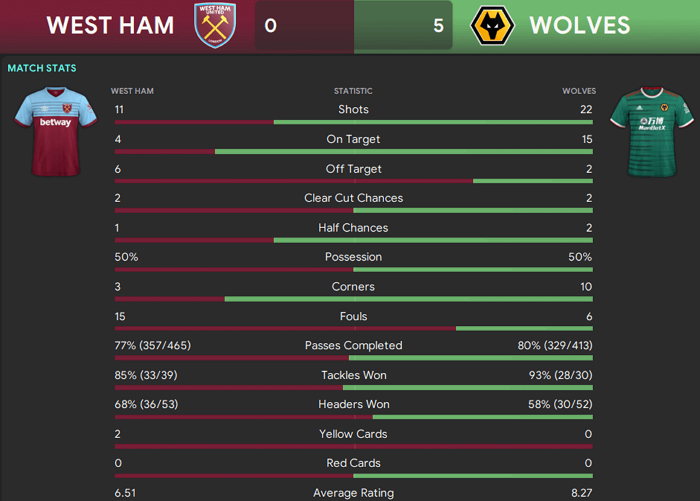Select the Clear Cut Chances label

pos(354,198)
